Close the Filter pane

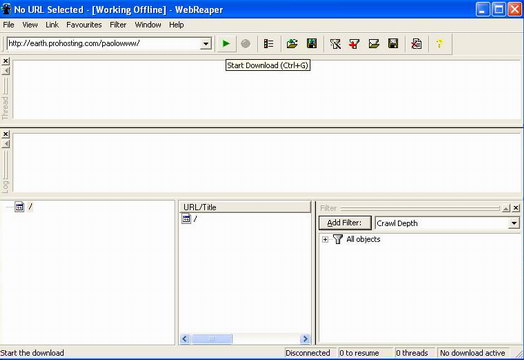click(x=516, y=208)
